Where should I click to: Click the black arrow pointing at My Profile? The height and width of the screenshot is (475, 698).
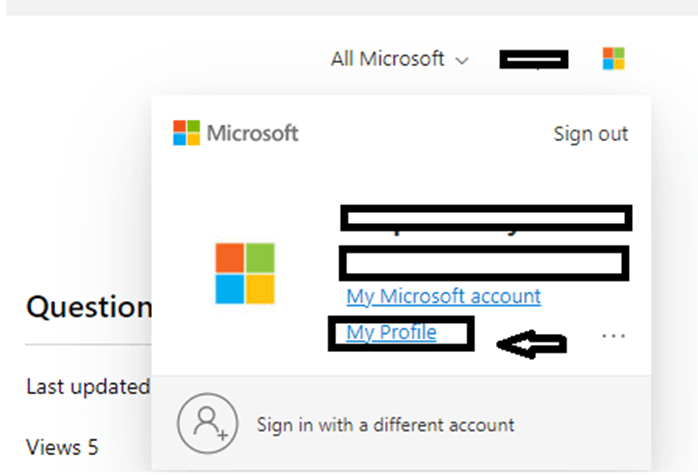[x=531, y=344]
